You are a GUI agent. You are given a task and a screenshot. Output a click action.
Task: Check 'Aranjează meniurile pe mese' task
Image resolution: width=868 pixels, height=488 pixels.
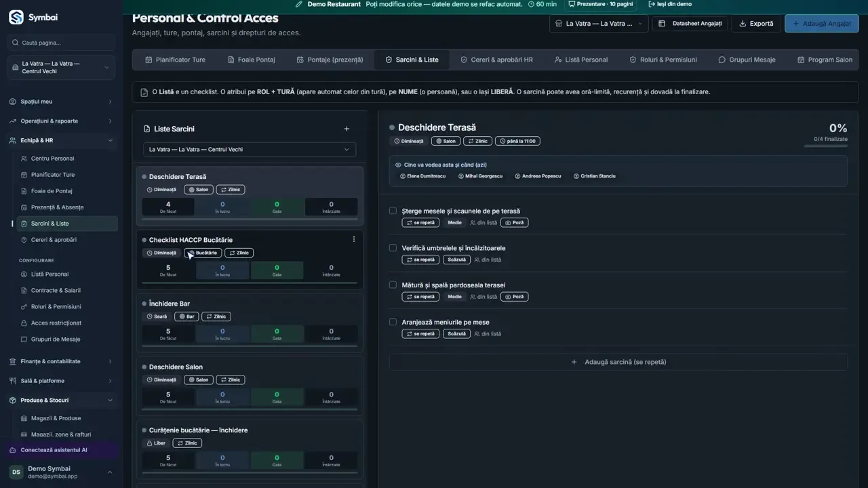pyautogui.click(x=393, y=322)
